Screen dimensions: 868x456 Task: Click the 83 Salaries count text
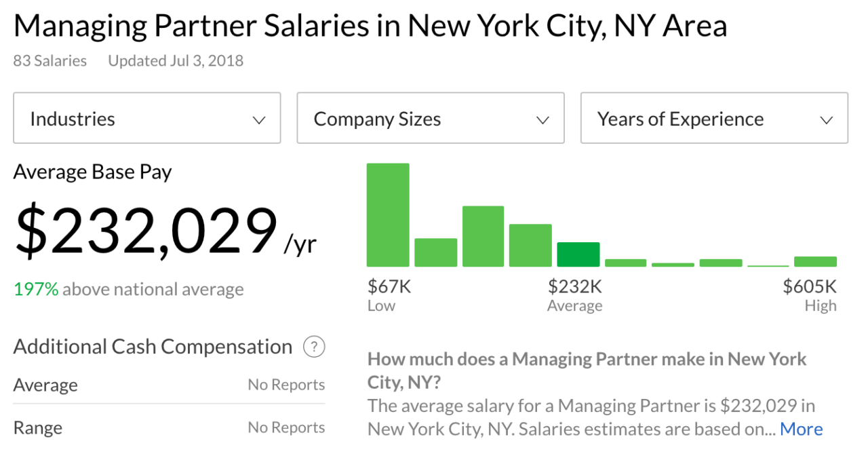pyautogui.click(x=50, y=60)
